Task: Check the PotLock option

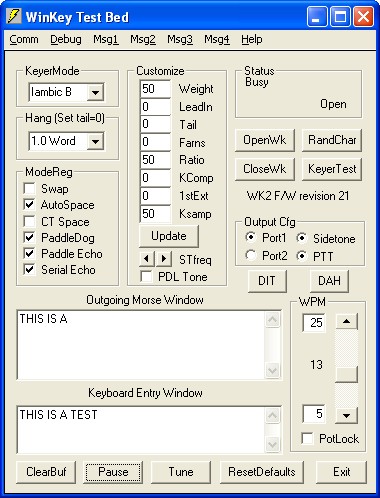Action: (x=307, y=438)
